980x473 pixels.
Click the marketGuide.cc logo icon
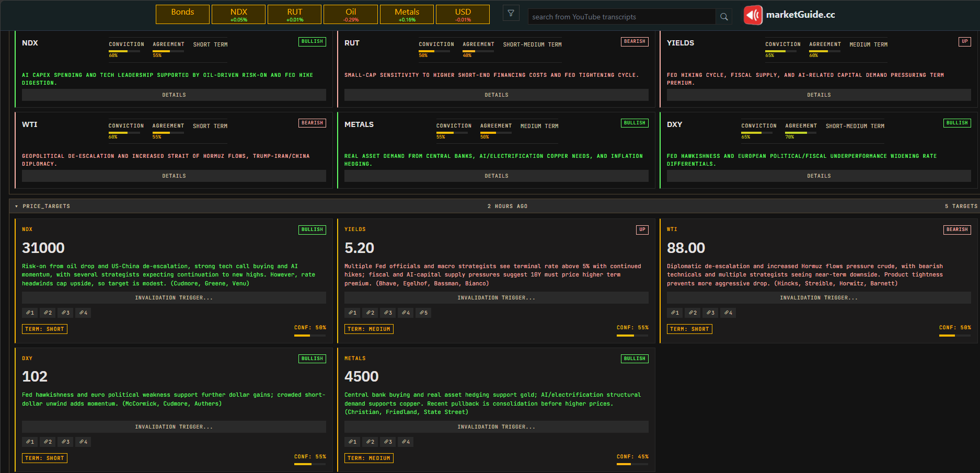(x=753, y=15)
